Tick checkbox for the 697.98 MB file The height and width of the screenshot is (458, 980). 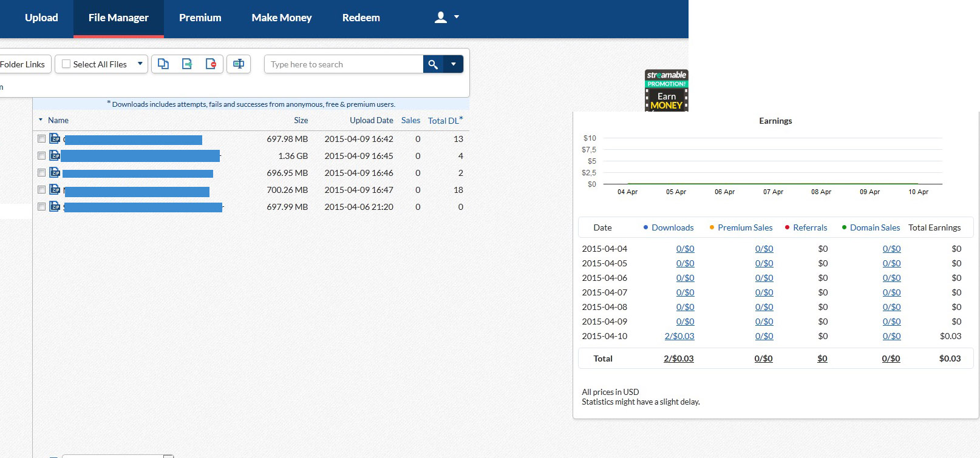[41, 139]
